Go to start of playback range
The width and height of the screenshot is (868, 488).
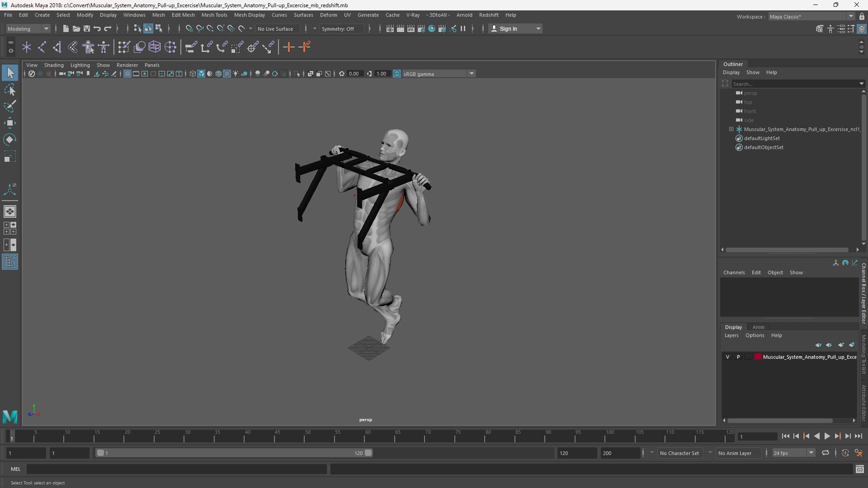[x=786, y=436]
